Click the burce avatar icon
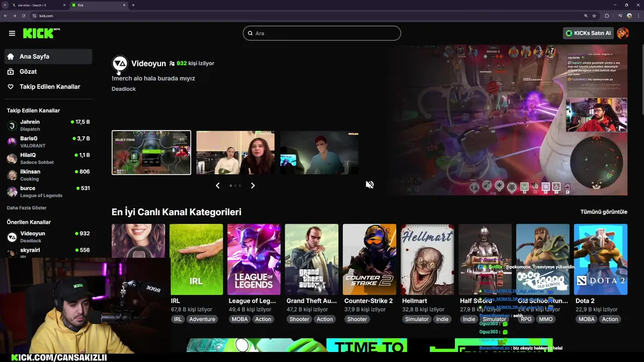 click(12, 192)
